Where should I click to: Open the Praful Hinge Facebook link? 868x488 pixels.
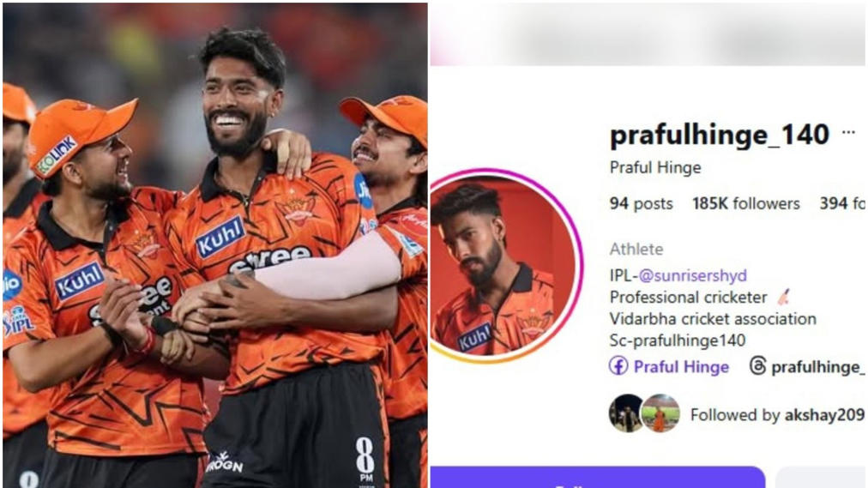[x=681, y=367]
